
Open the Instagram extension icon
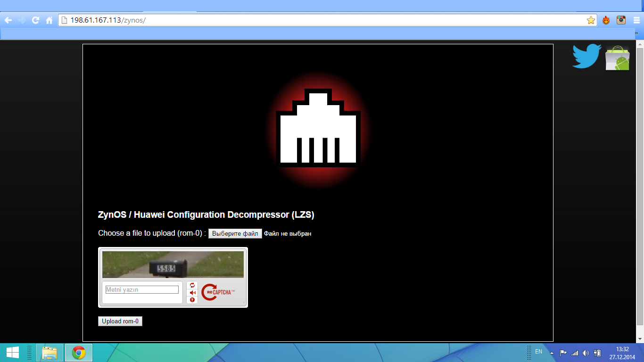[621, 20]
